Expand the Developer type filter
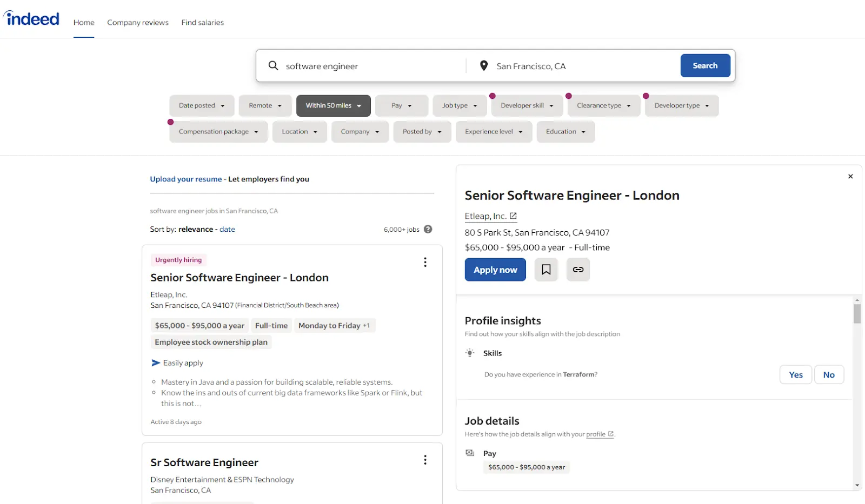The width and height of the screenshot is (865, 504). [x=682, y=105]
